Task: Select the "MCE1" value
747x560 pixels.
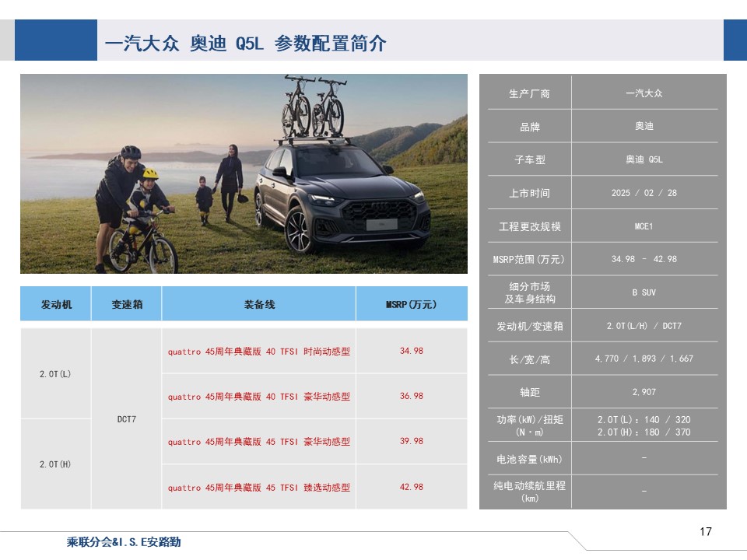Action: tap(644, 226)
